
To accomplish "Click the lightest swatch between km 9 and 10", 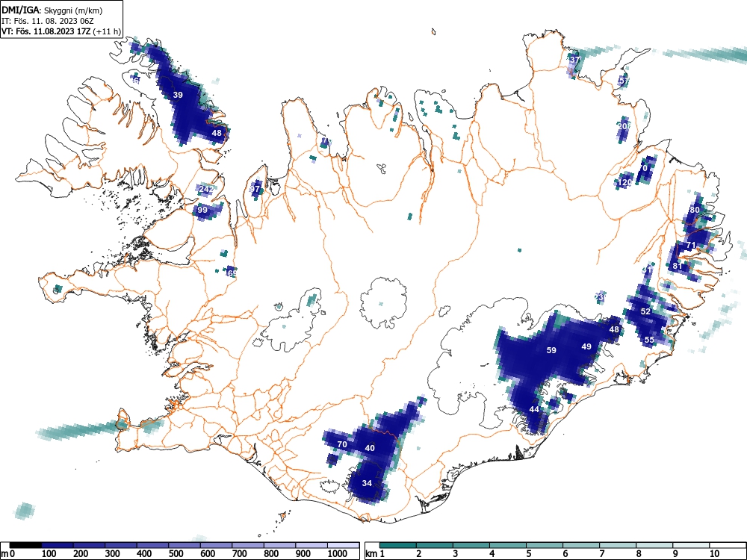I will click(x=691, y=545).
